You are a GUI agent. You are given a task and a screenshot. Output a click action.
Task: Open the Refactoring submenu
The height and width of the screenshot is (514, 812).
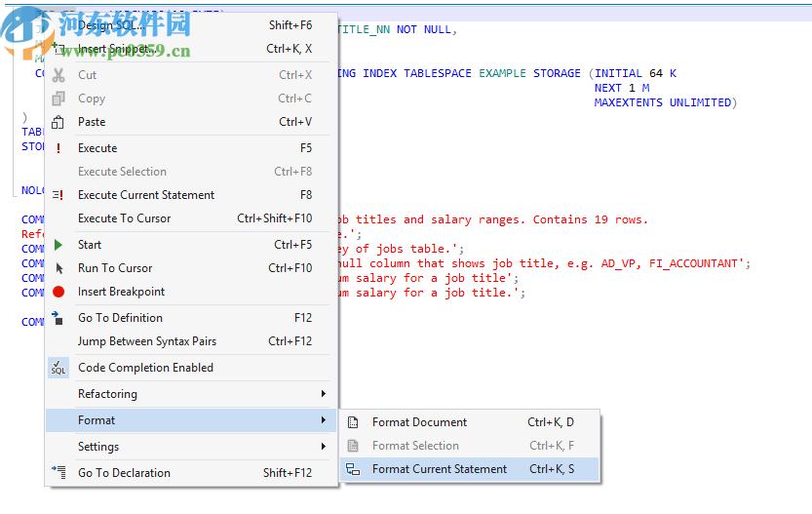[191, 394]
